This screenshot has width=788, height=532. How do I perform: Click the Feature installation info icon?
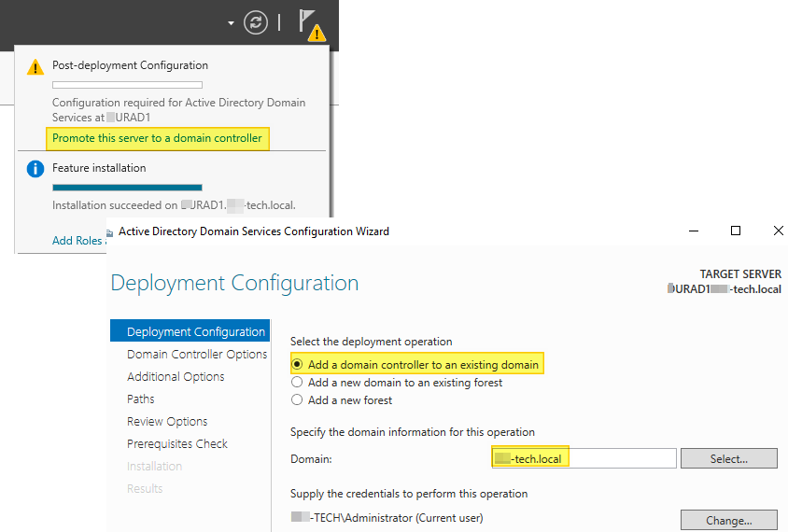click(x=35, y=169)
